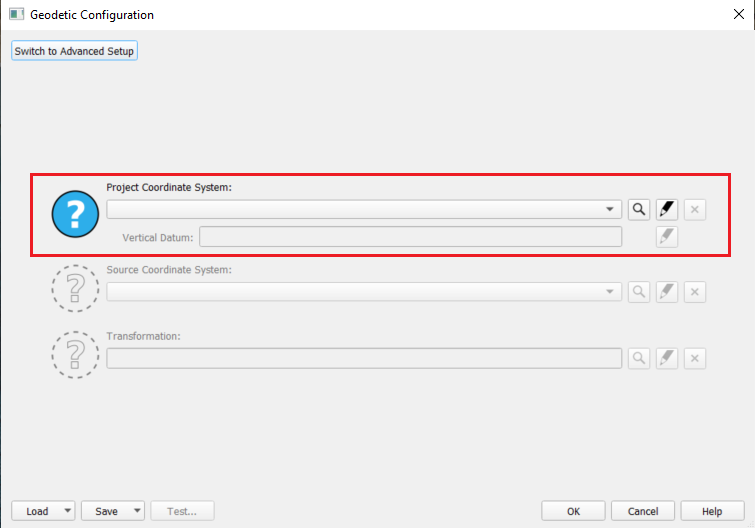Clear the Project Coordinate System
This screenshot has height=528, width=755.
click(x=696, y=209)
